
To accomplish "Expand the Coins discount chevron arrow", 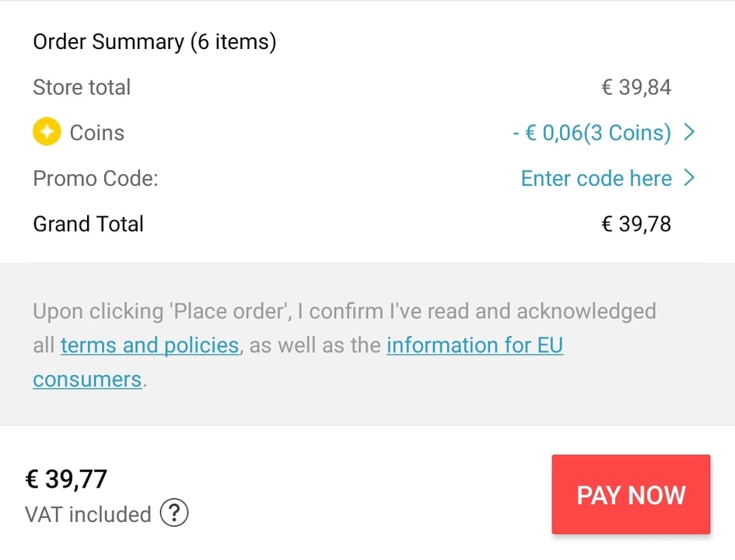I will coord(688,133).
